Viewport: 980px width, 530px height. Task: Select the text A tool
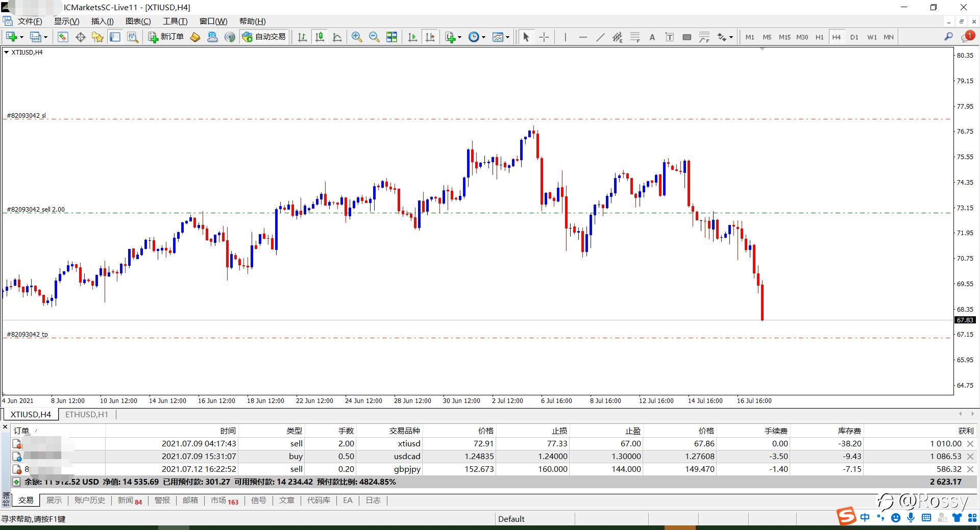click(x=652, y=37)
